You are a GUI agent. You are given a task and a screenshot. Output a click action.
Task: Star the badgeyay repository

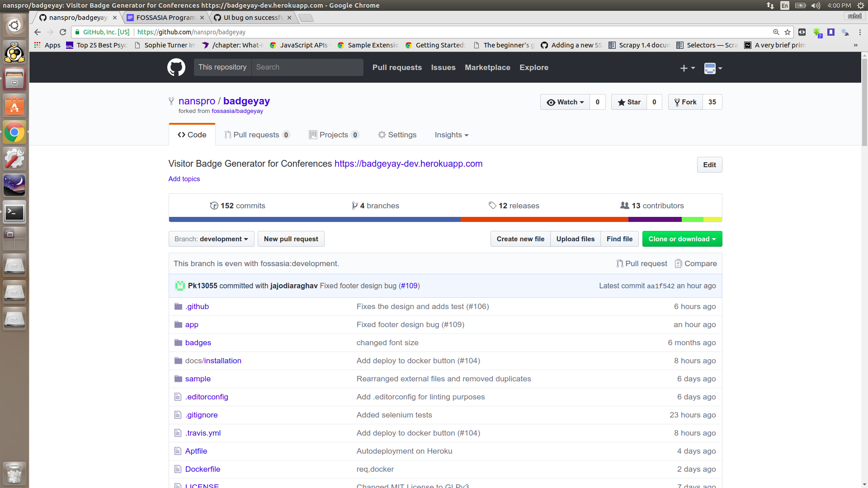[629, 102]
